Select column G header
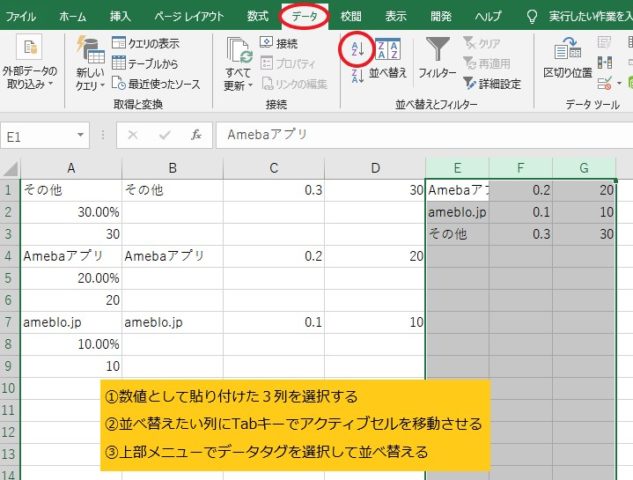Viewport: 633px width, 480px height. pyautogui.click(x=584, y=168)
